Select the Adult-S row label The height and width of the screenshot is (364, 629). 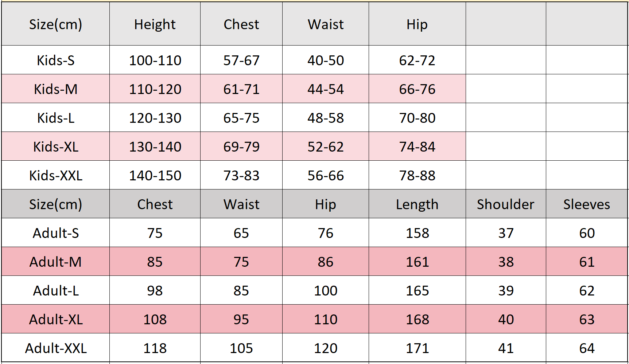click(x=55, y=233)
